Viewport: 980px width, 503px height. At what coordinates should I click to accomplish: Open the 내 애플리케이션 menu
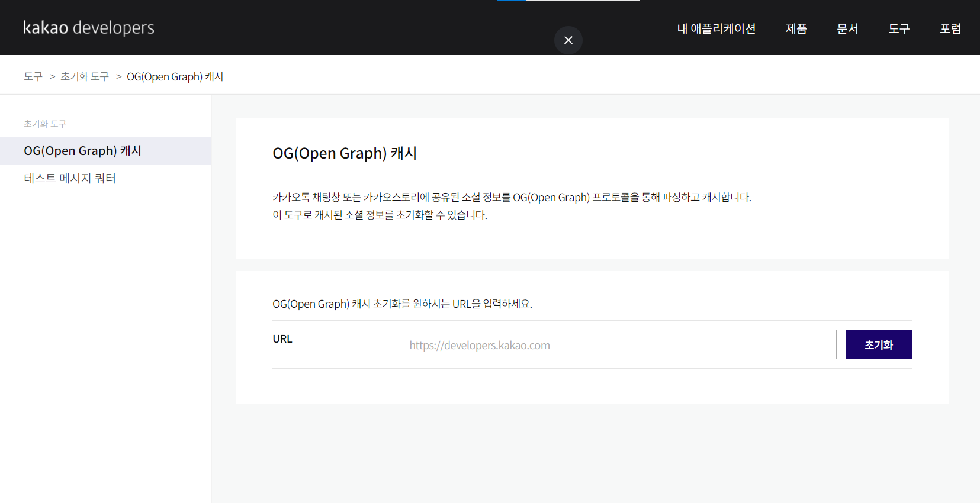716,28
